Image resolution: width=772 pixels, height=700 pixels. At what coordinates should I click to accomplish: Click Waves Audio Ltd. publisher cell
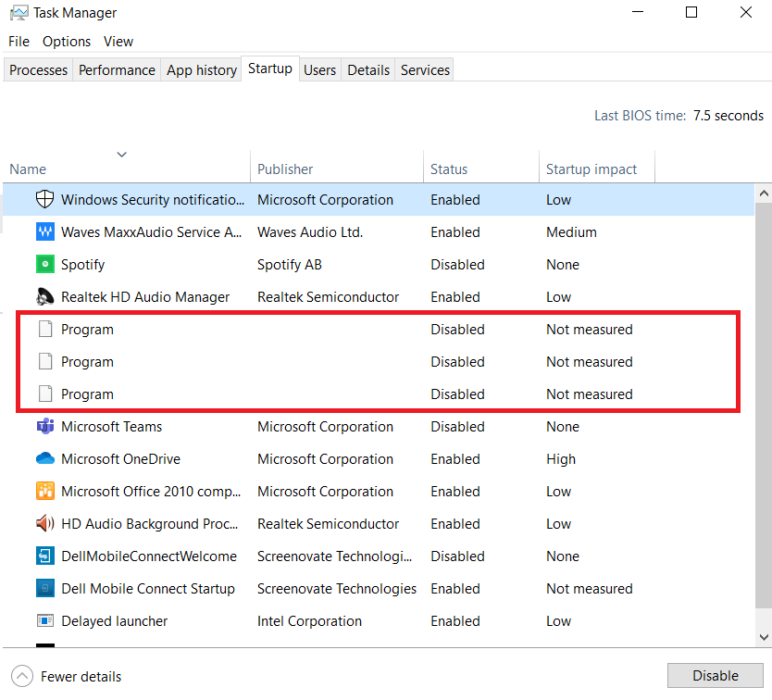pos(310,232)
